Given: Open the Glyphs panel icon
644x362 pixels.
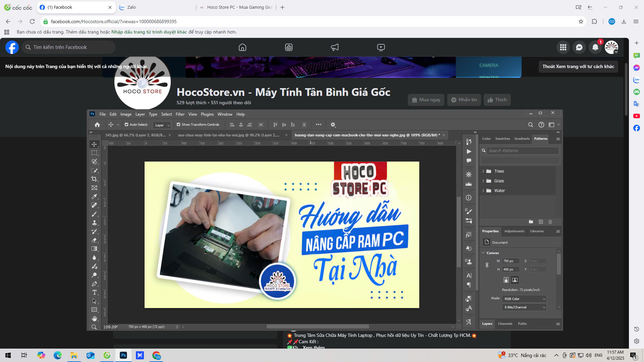Looking at the screenshot, I should coord(469,322).
